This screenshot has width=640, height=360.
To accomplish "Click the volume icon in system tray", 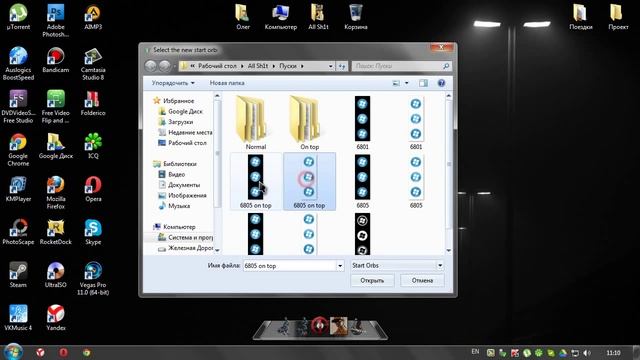I will [x=587, y=353].
